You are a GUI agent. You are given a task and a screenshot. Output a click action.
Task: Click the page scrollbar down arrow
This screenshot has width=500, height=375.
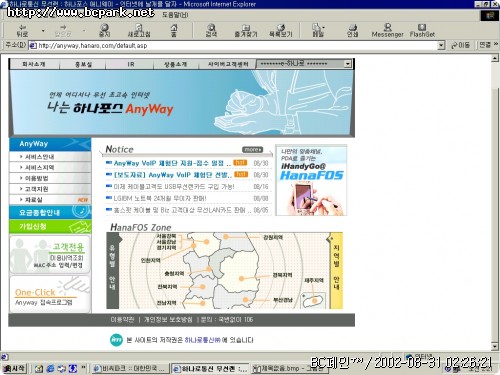[495, 347]
